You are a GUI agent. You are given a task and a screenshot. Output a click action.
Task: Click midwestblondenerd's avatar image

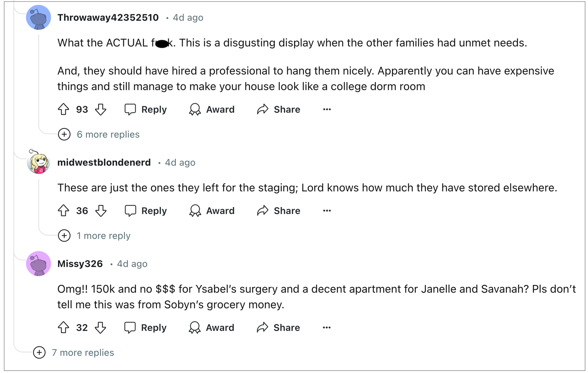click(38, 162)
